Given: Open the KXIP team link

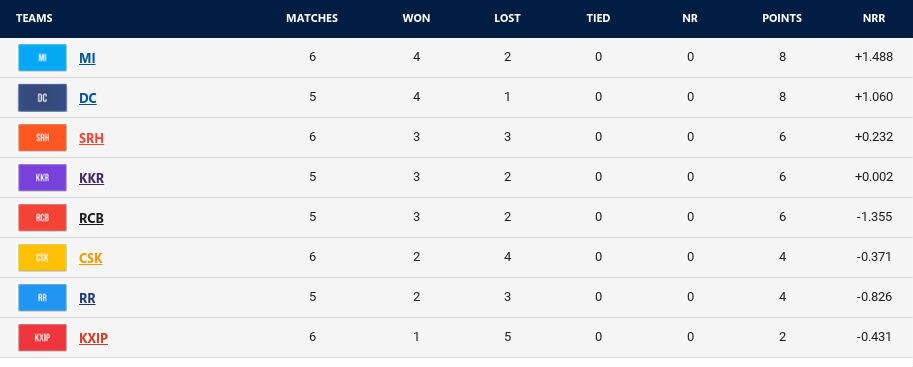Looking at the screenshot, I should [x=94, y=338].
